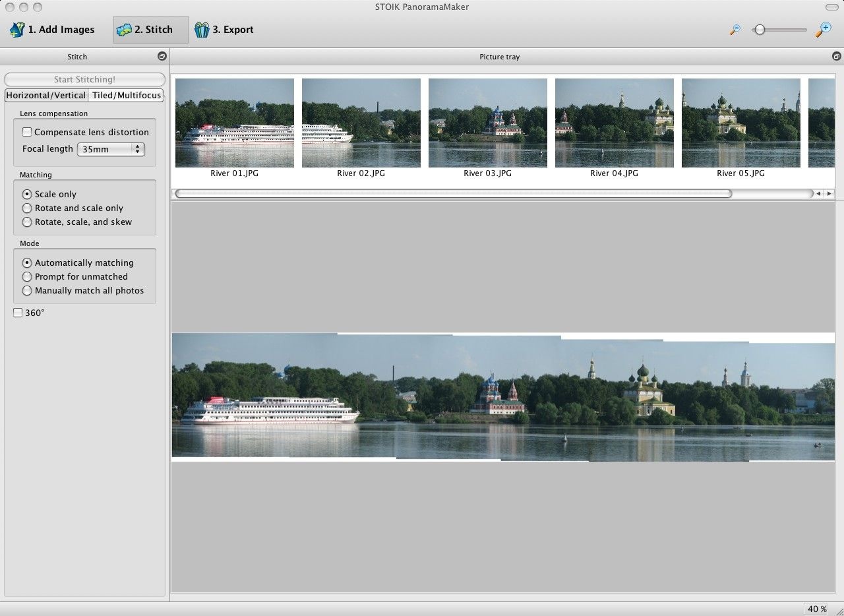Switch to Horizontal/Vertical tab
844x616 pixels.
coord(46,96)
